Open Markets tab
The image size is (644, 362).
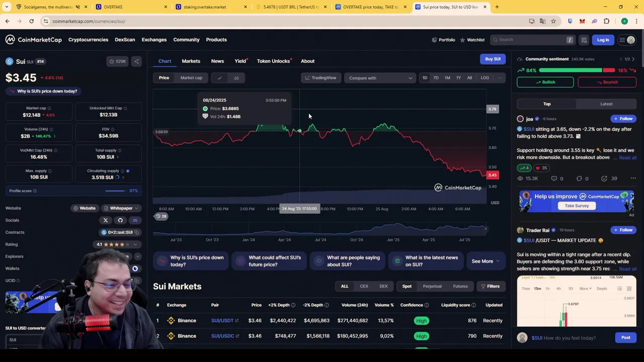pyautogui.click(x=191, y=61)
